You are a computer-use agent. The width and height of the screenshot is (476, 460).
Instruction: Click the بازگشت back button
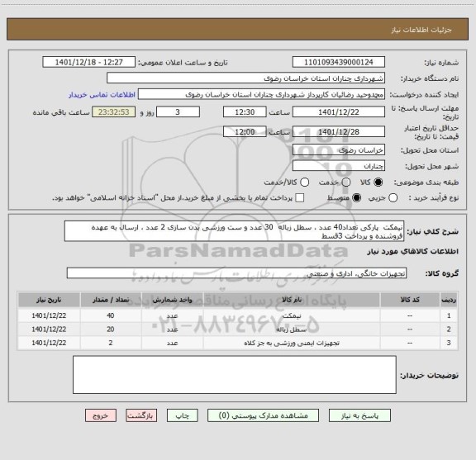coord(141,415)
